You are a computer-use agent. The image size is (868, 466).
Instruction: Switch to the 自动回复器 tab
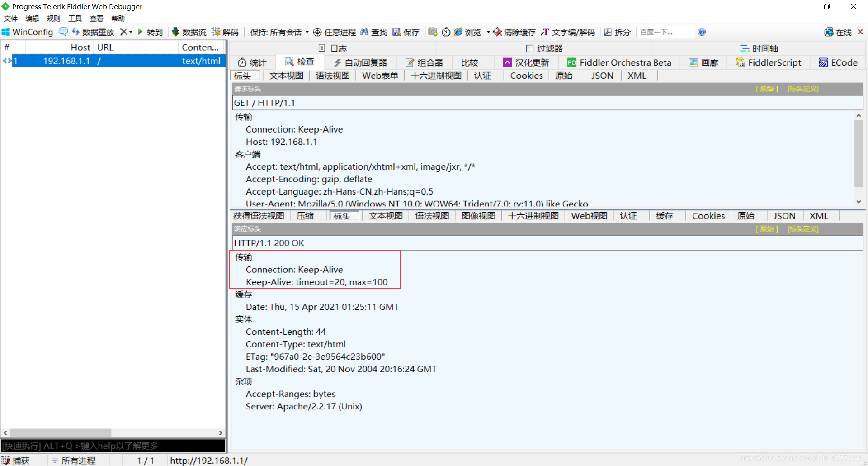(x=360, y=62)
